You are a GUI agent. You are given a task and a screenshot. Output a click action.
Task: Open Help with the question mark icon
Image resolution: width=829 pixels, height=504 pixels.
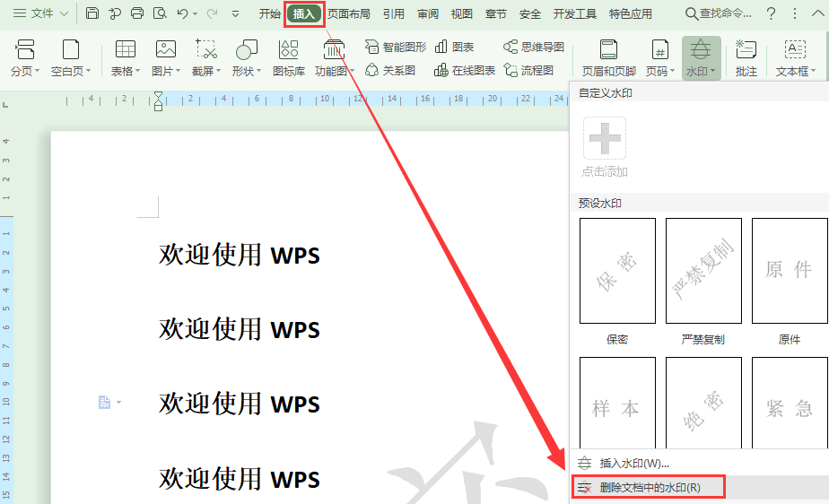(x=772, y=13)
